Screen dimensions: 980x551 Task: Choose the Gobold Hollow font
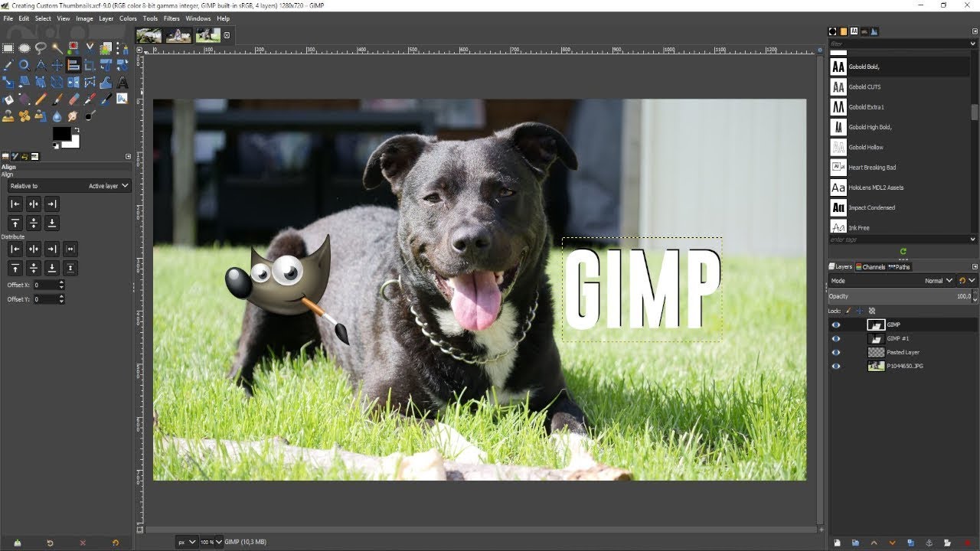pos(900,147)
